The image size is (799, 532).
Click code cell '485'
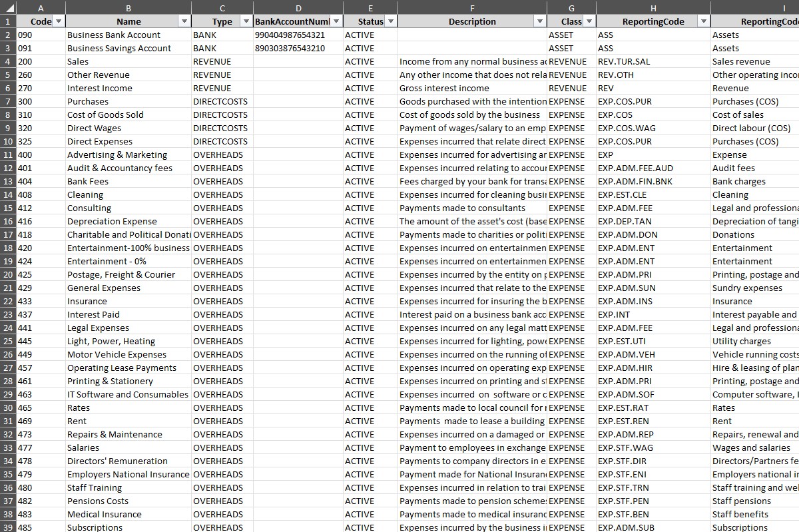tap(41, 527)
